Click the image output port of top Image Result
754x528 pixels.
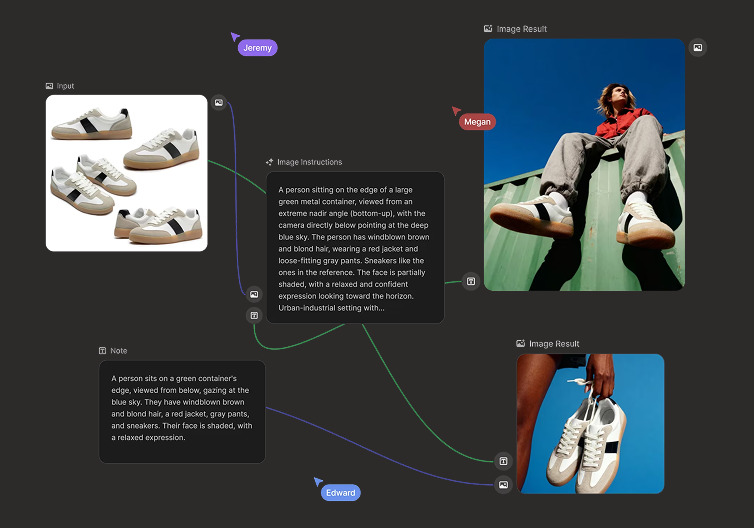pos(698,48)
